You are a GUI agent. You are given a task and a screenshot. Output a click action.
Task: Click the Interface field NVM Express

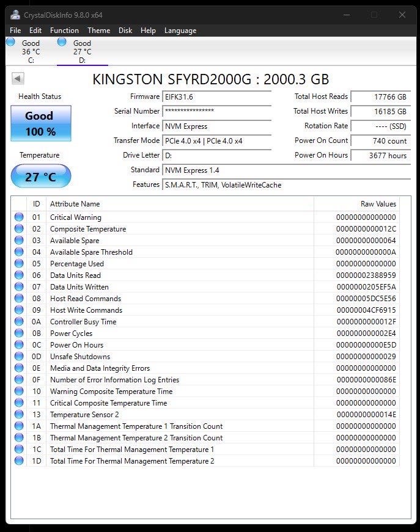tap(216, 126)
